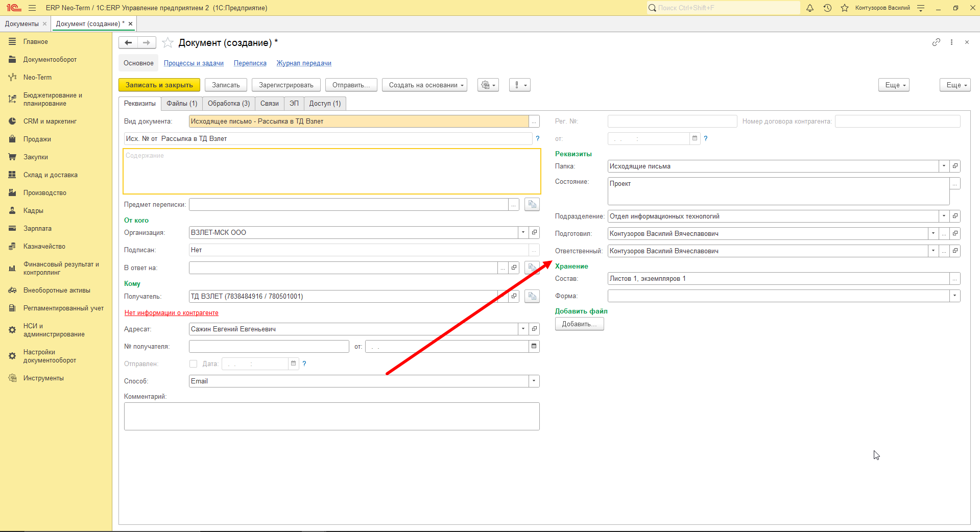This screenshot has width=980, height=532.
Task: Switch to Обработка (3) tab
Action: pyautogui.click(x=229, y=104)
